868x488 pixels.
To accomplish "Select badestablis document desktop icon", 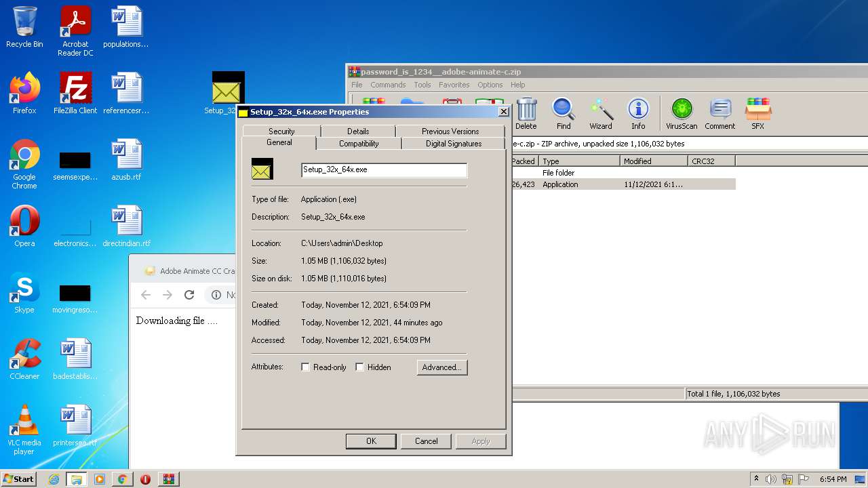I will pyautogui.click(x=75, y=359).
